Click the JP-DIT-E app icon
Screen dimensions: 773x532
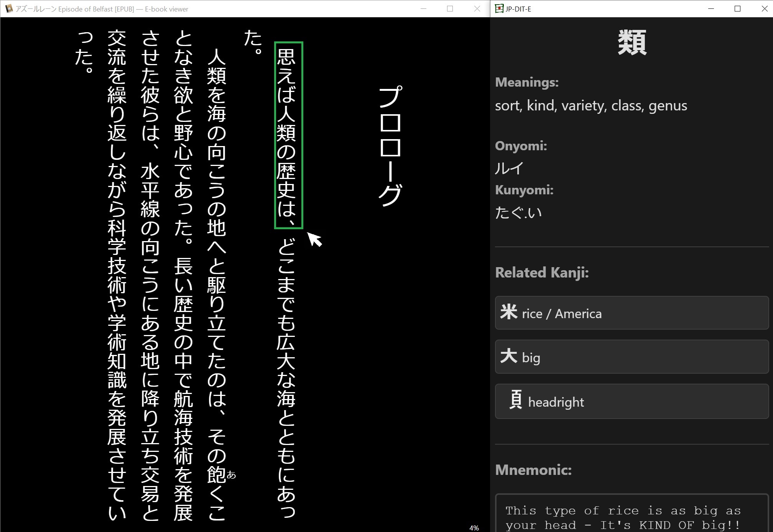tap(499, 8)
